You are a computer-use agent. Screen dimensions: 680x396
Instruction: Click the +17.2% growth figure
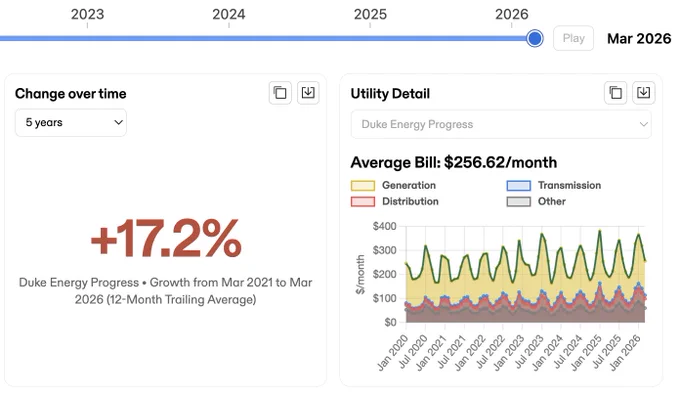pyautogui.click(x=166, y=238)
